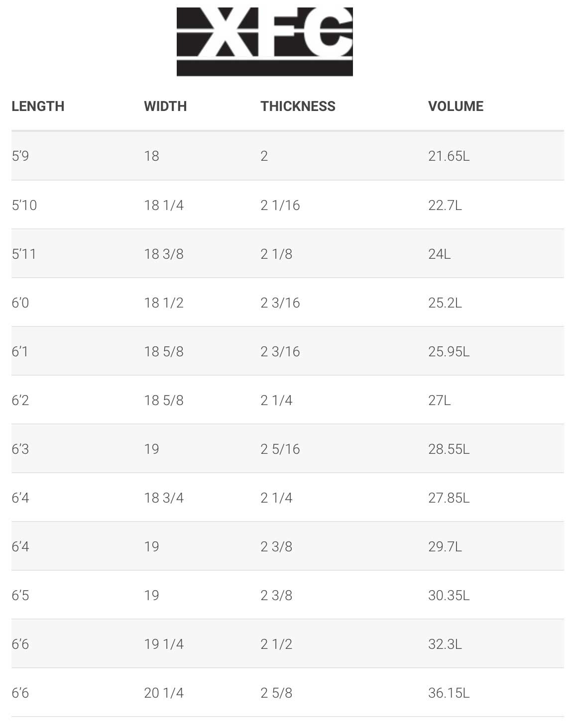
Task: Click the XFC logo image
Action: click(264, 42)
